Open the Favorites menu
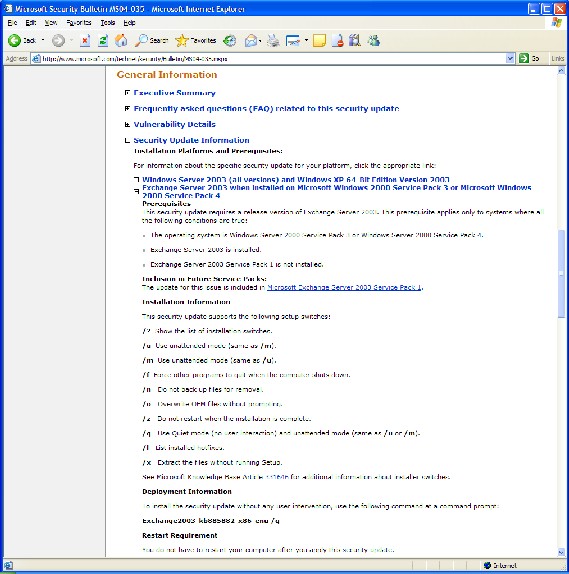 (79, 23)
